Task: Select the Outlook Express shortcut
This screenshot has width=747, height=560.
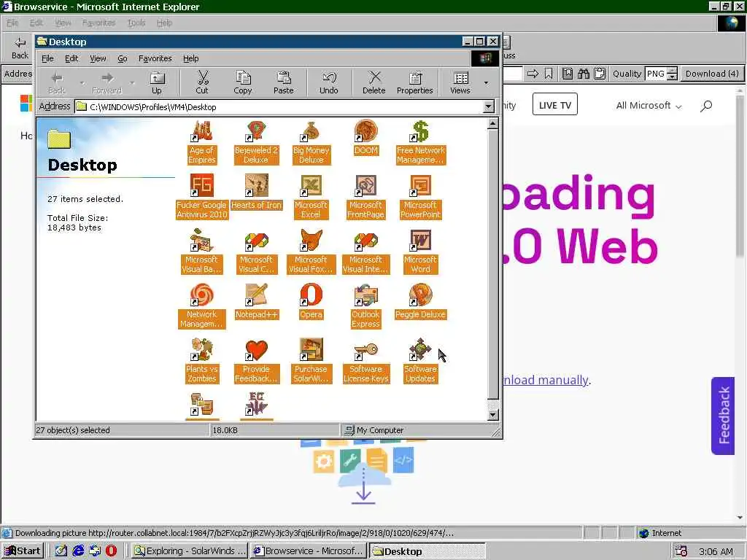Action: (x=365, y=306)
